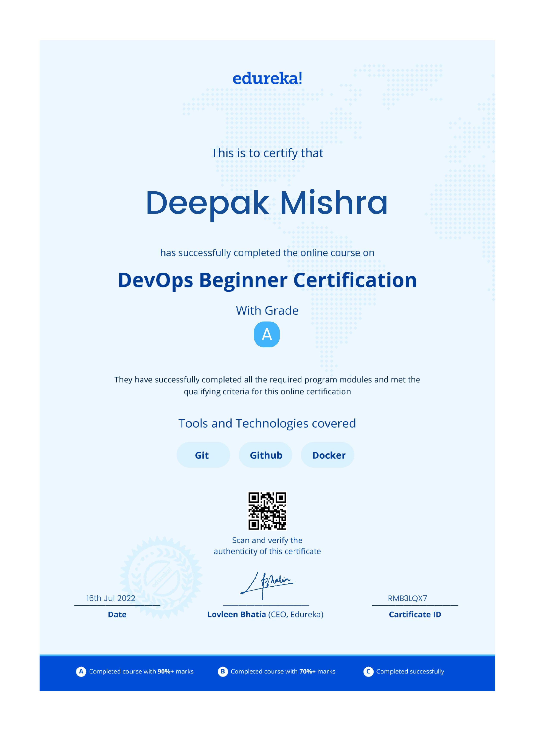Click the 'With Grade' label
This screenshot has height=756, width=534.
click(267, 311)
